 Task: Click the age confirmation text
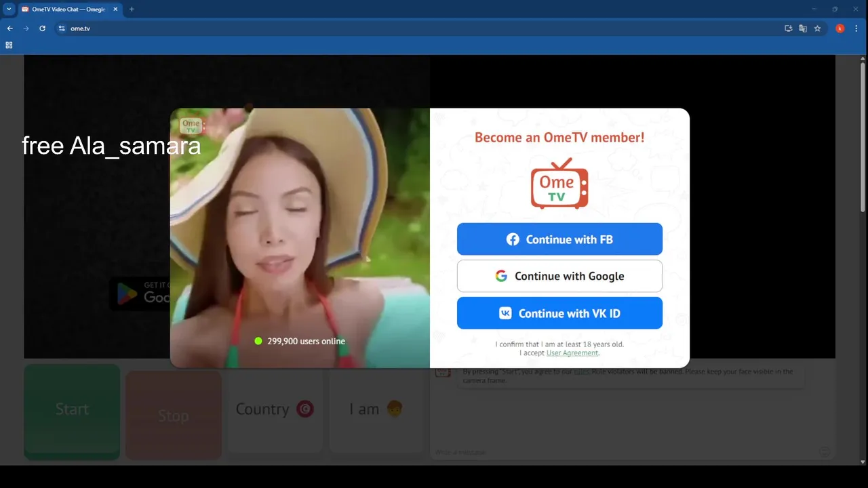pyautogui.click(x=559, y=344)
